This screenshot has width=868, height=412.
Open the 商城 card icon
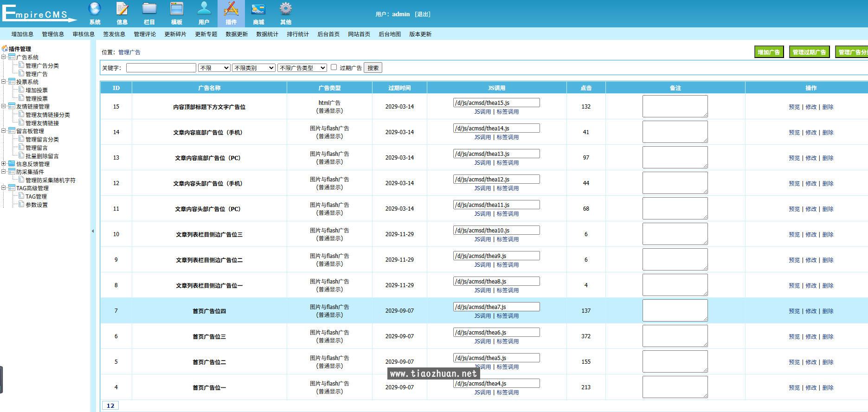[x=258, y=9]
